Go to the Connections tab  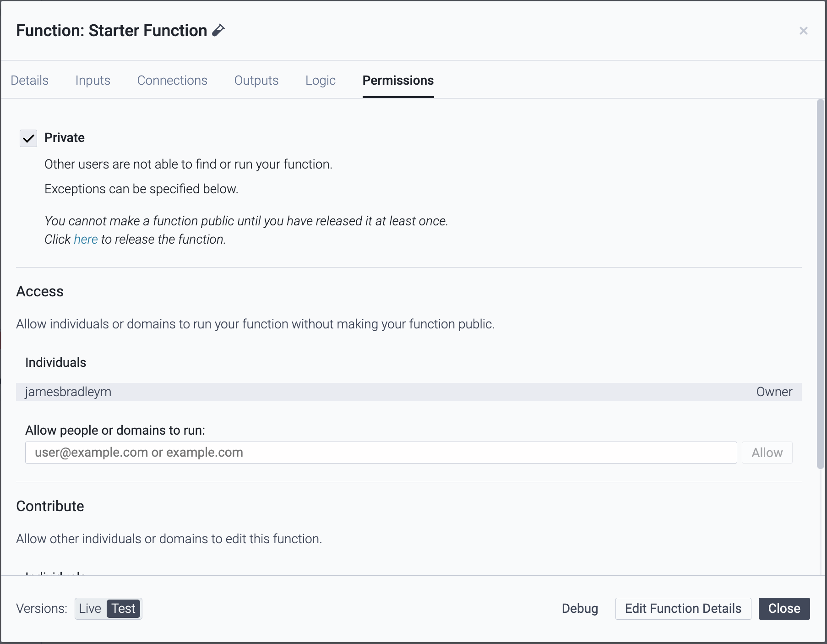(x=172, y=80)
